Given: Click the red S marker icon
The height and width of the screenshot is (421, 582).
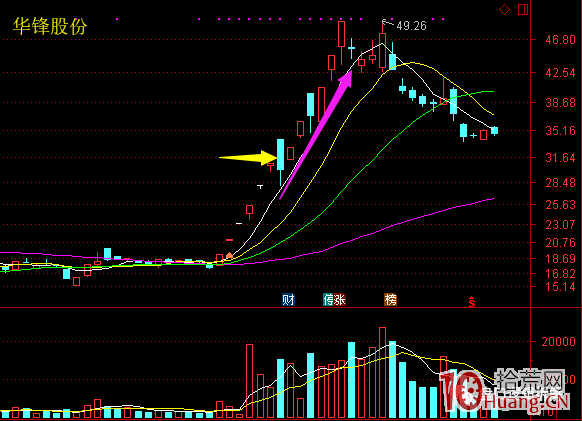Looking at the screenshot, I should (x=471, y=302).
